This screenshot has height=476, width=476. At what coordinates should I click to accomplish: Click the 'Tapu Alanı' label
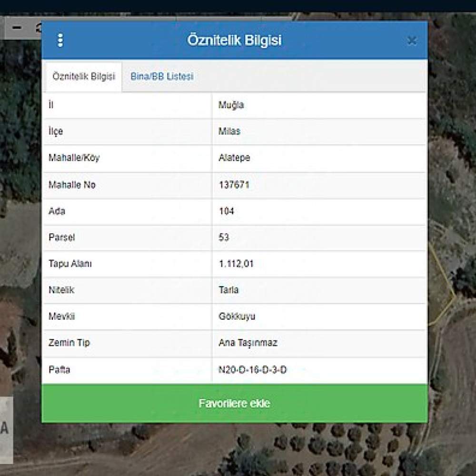pos(70,264)
